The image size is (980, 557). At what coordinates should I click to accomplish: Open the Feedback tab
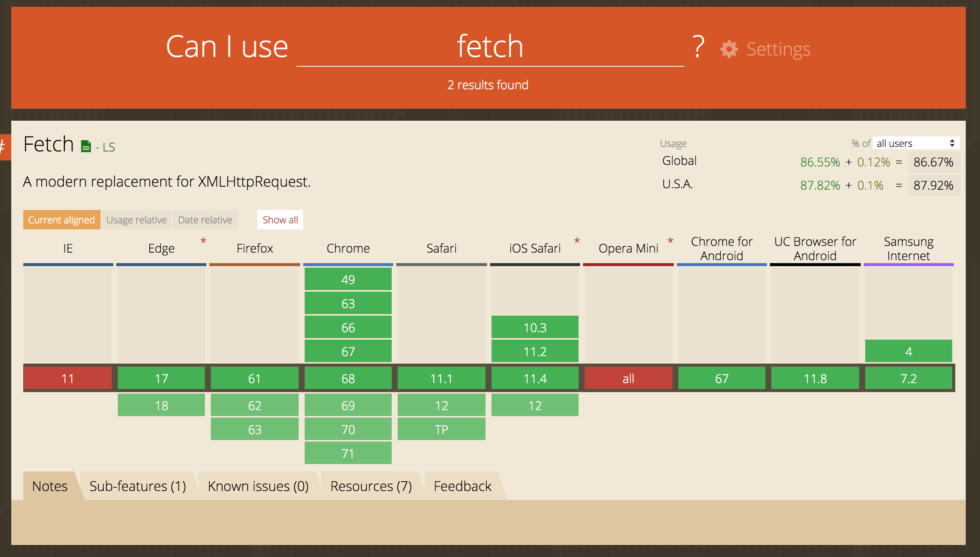pos(462,486)
